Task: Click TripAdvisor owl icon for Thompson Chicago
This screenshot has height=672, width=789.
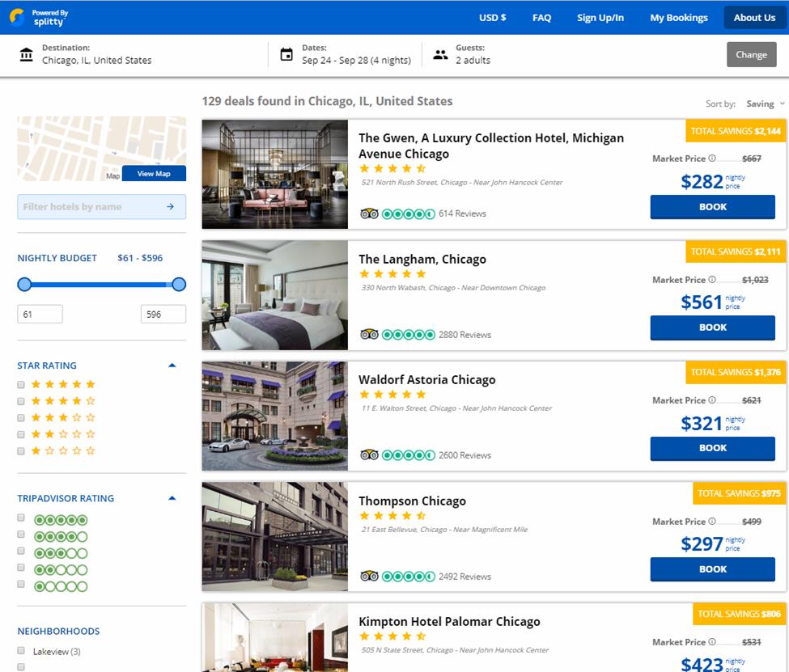Action: (x=369, y=576)
